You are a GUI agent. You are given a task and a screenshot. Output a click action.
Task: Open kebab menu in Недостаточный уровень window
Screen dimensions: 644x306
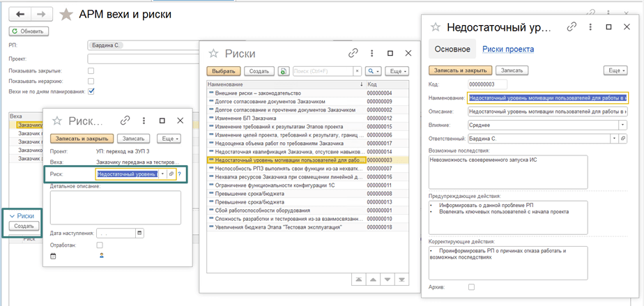pyautogui.click(x=590, y=27)
